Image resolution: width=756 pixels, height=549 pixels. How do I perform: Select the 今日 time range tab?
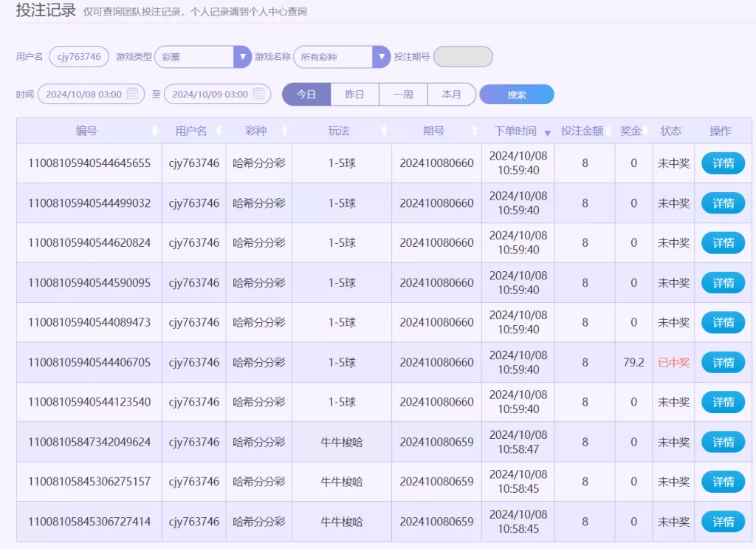tap(306, 94)
